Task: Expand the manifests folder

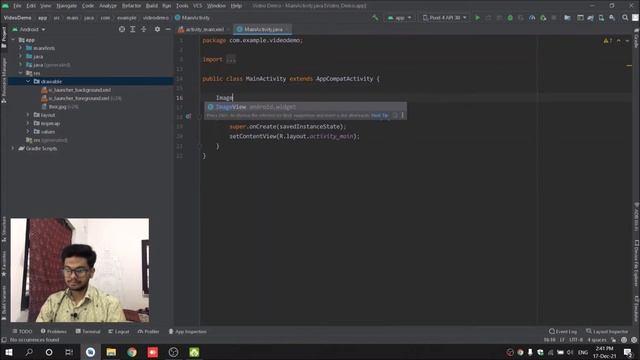Action: (20, 48)
